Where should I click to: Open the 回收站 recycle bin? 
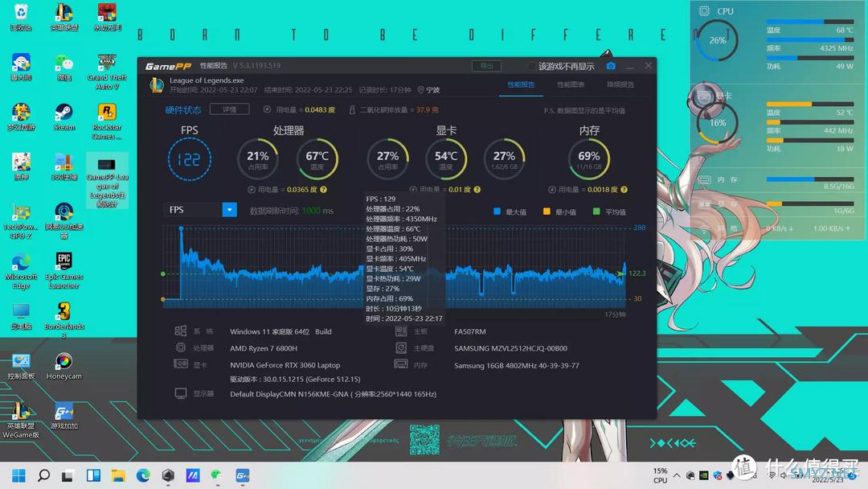pos(21,17)
